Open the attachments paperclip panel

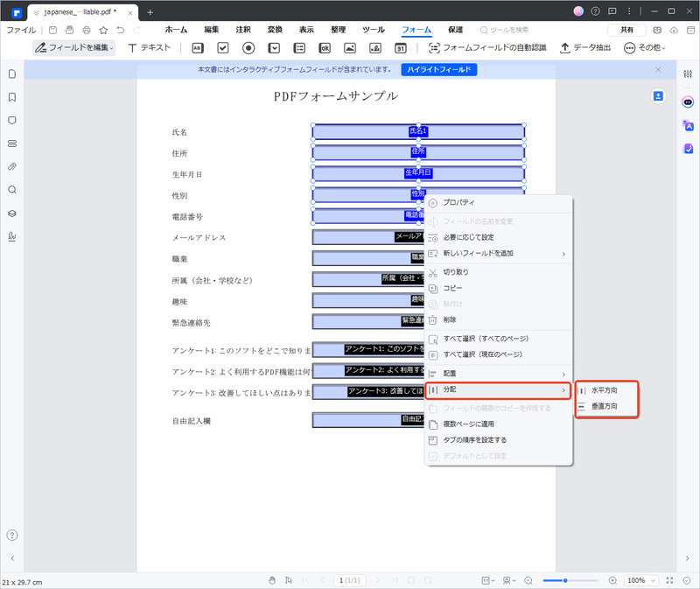click(12, 166)
